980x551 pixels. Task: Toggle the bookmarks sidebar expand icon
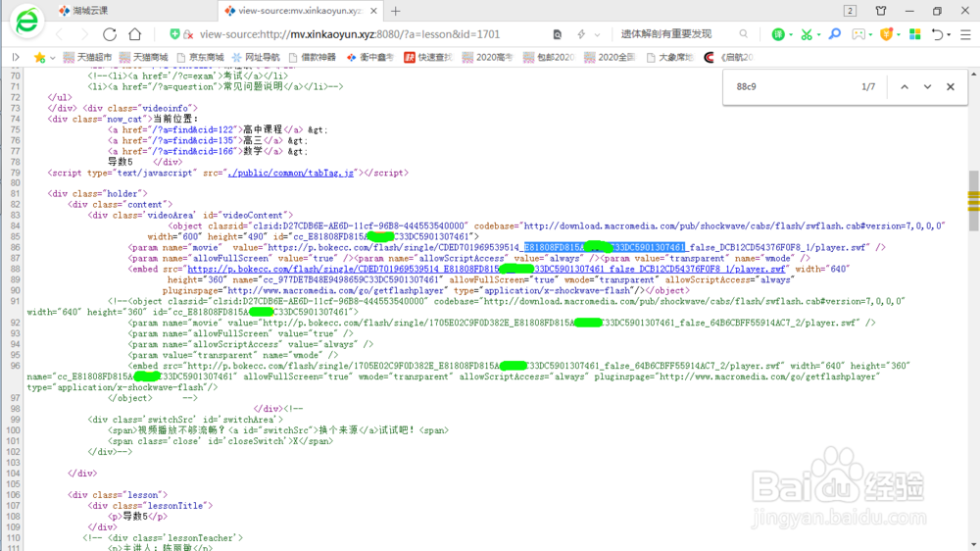click(16, 57)
